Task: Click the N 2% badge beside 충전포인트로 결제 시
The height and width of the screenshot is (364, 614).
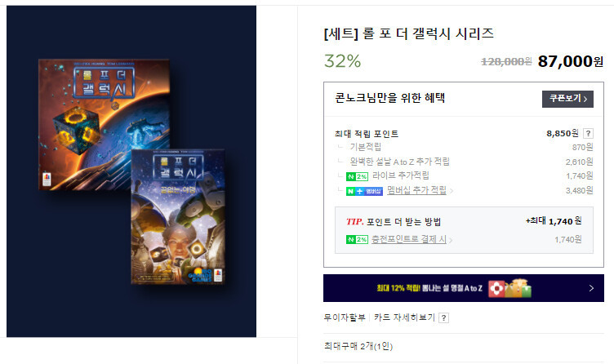Action: [x=357, y=239]
